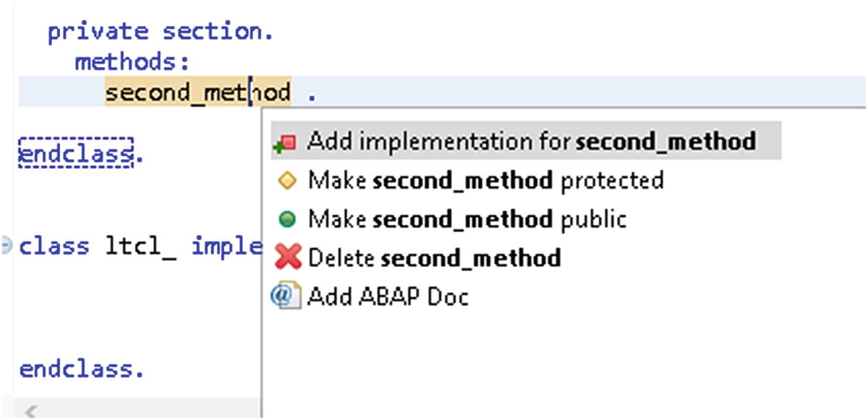Click the boxed endclass keyword
This screenshot has height=420, width=868.
(x=75, y=153)
